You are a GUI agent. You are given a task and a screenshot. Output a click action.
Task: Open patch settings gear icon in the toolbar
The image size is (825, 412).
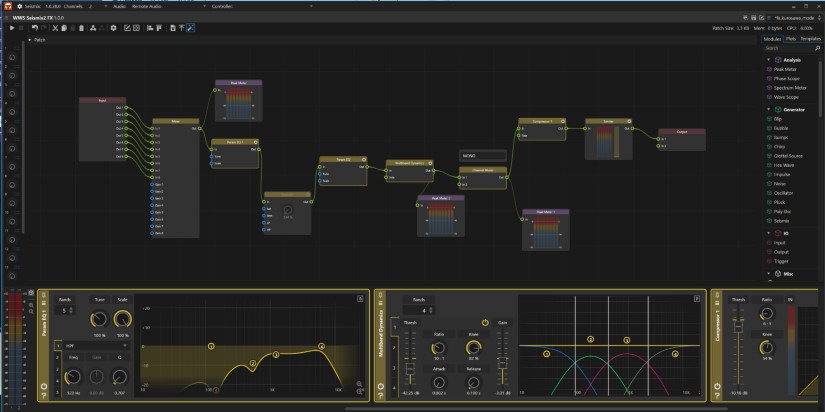(x=114, y=28)
